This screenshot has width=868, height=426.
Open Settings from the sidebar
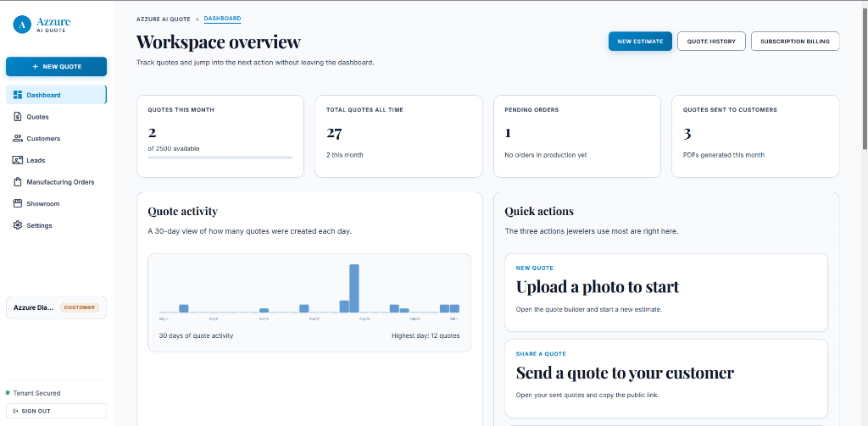(x=56, y=225)
